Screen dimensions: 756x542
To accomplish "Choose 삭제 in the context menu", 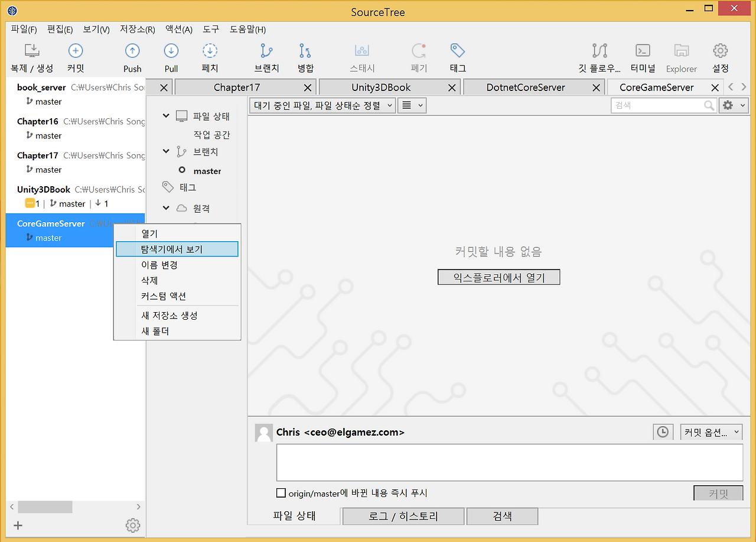I will [177, 280].
